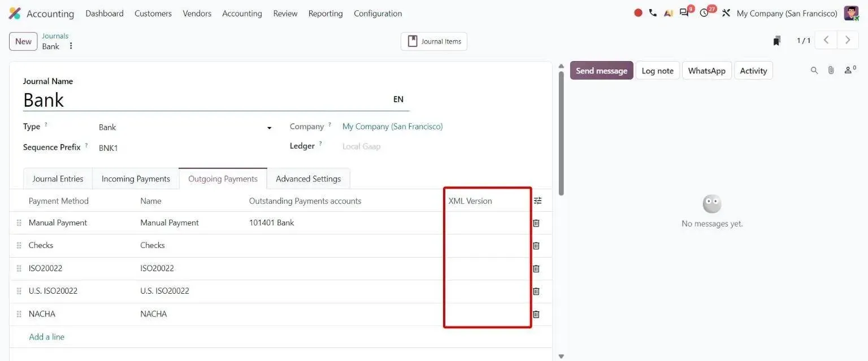The height and width of the screenshot is (361, 868).
Task: Schedule an Activity button
Action: point(753,71)
